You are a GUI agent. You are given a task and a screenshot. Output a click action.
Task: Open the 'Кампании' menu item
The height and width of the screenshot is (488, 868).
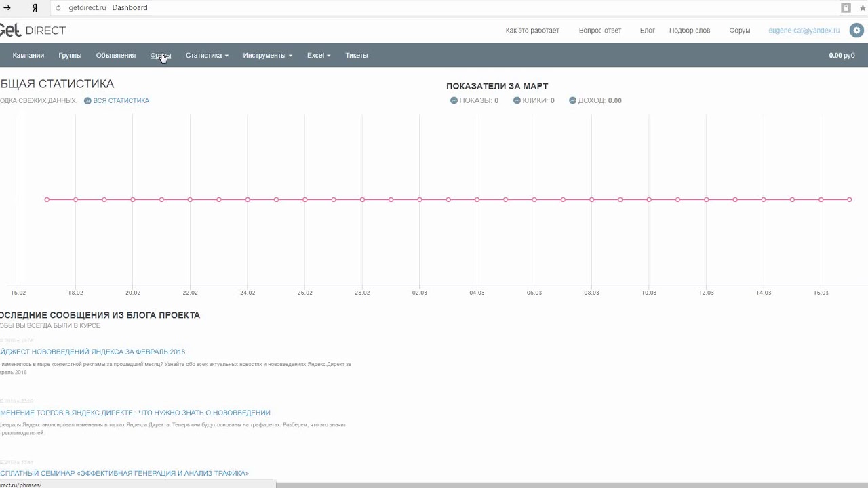coord(28,56)
